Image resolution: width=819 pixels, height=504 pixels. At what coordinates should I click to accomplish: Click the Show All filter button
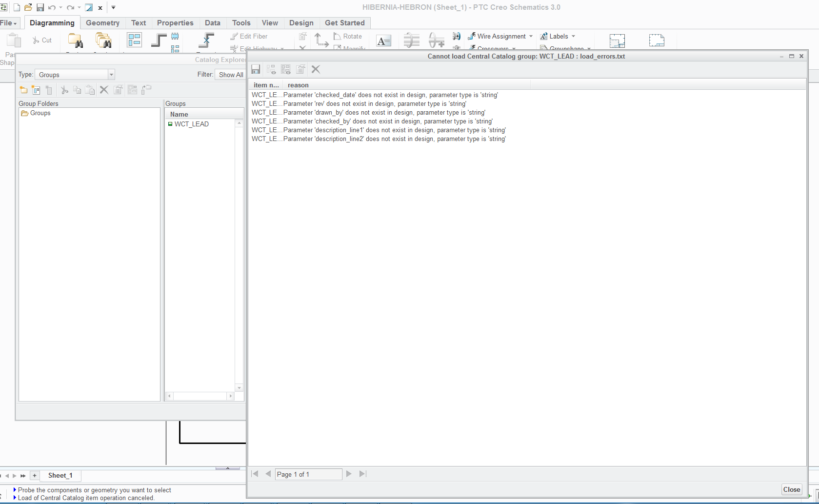[231, 75]
